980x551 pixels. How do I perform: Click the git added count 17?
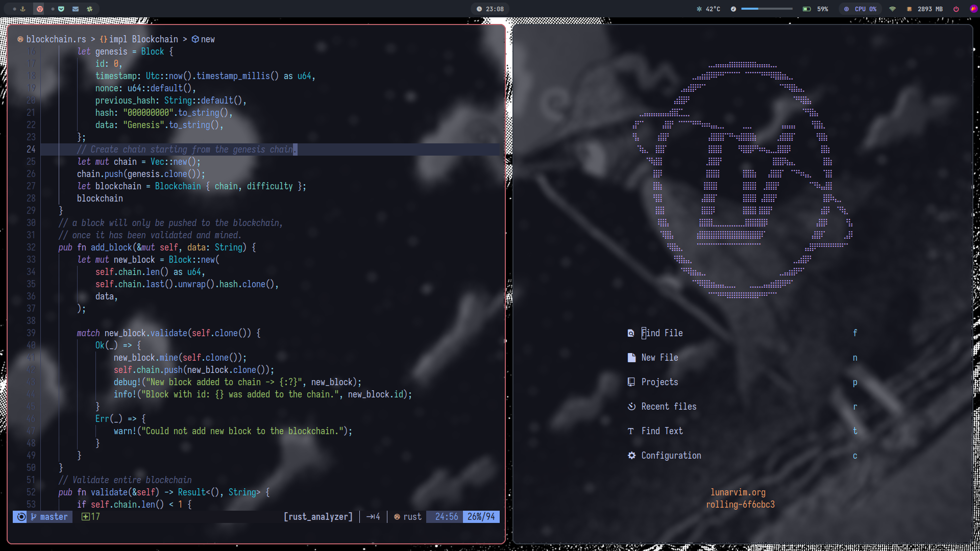click(91, 517)
